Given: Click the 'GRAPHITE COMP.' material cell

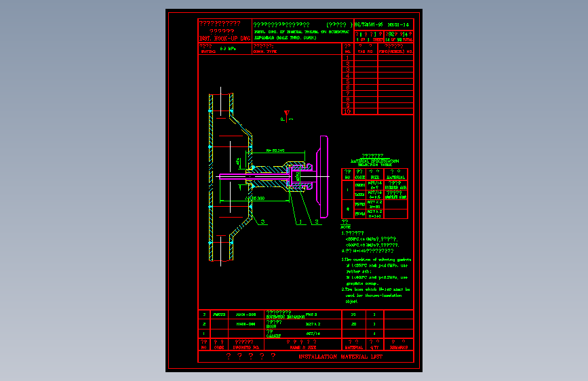Looking at the screenshot, I should (395, 197).
